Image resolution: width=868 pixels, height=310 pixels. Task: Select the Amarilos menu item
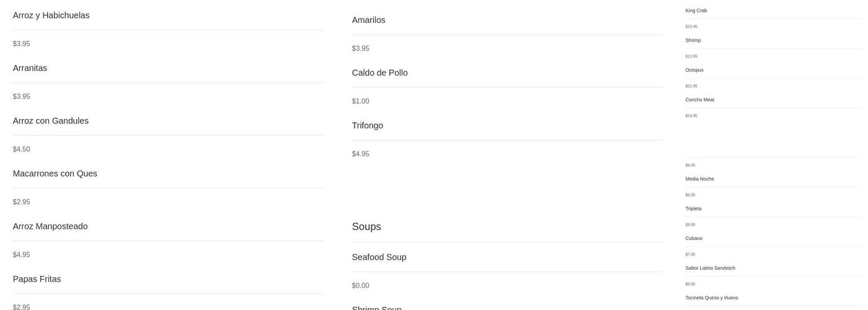pyautogui.click(x=368, y=20)
